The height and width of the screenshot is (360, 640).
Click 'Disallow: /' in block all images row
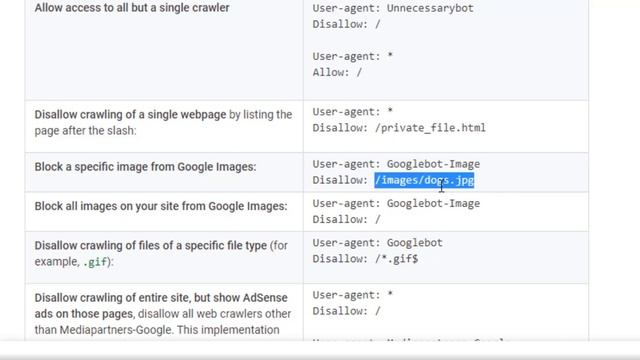[347, 220]
